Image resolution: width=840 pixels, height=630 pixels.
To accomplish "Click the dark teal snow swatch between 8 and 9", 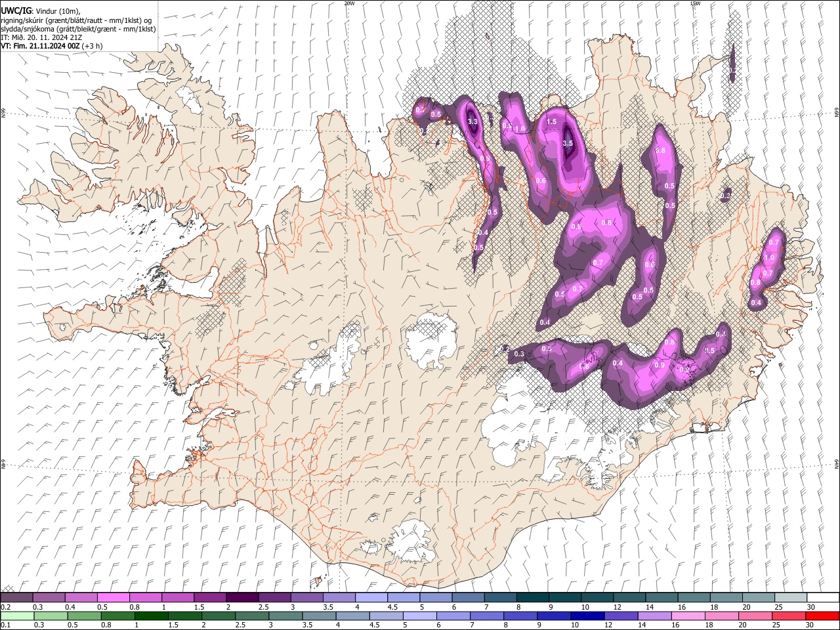I will coord(533,597).
